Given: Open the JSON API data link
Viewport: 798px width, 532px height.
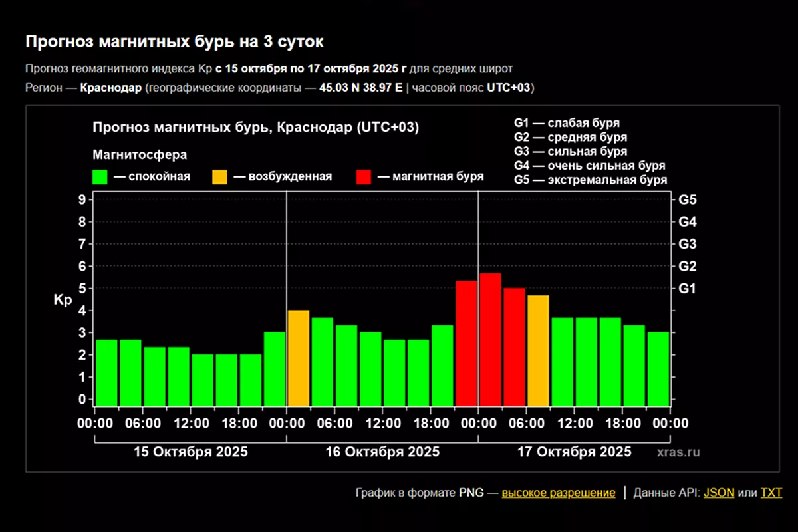Looking at the screenshot, I should [719, 493].
